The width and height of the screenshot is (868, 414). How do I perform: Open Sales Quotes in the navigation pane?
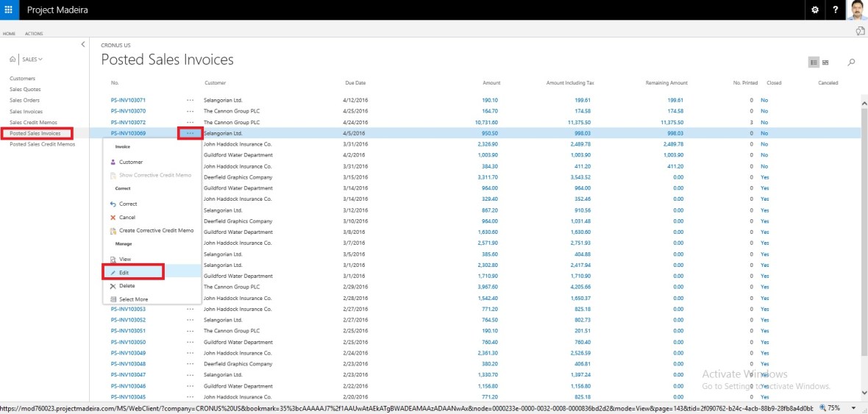[x=25, y=89]
